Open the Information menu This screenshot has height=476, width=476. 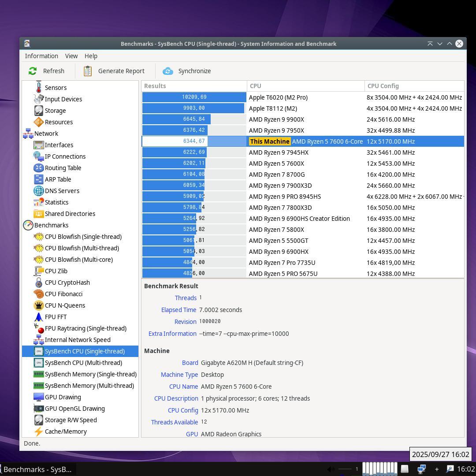(x=41, y=56)
